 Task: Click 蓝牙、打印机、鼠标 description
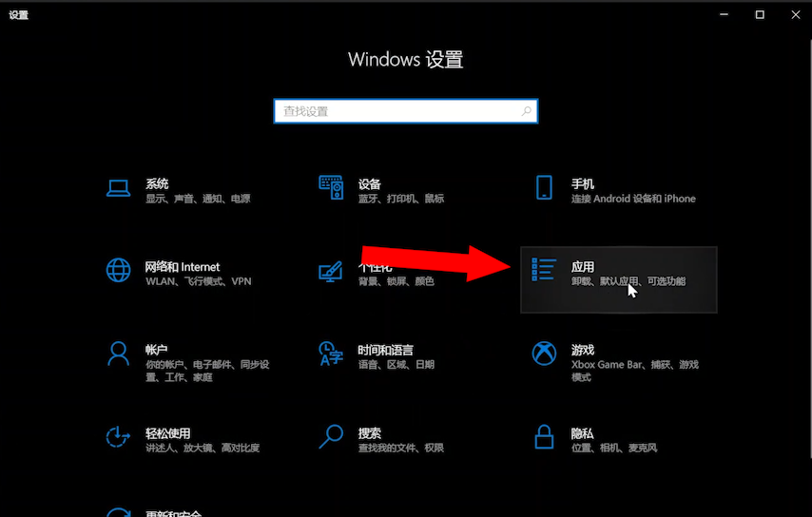(x=401, y=199)
